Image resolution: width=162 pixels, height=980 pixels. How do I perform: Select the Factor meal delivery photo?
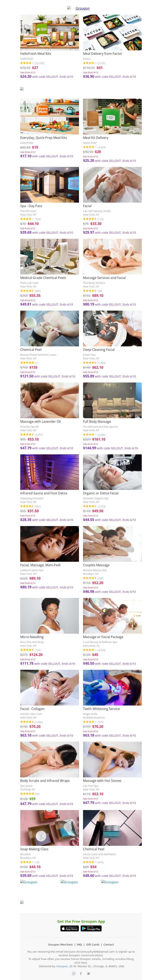point(112,32)
